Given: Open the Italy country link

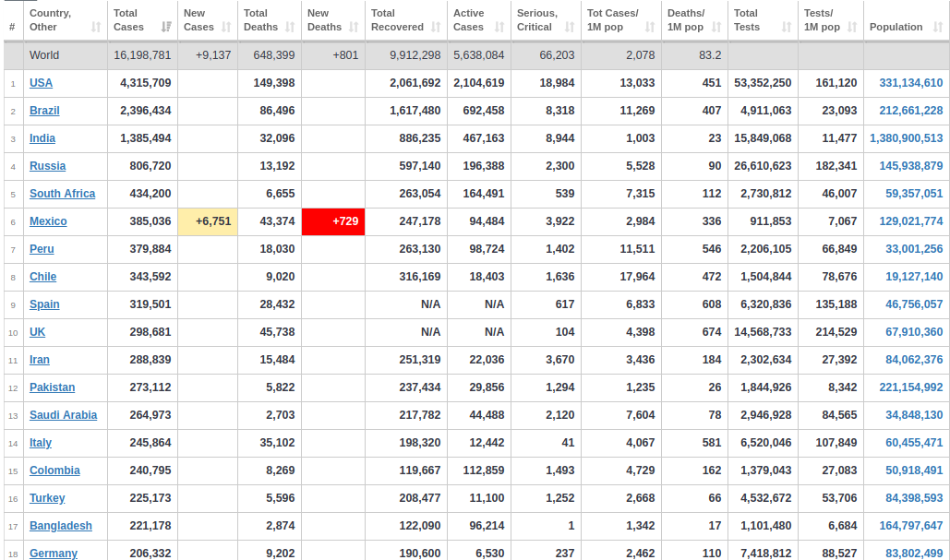Looking at the screenshot, I should point(41,443).
